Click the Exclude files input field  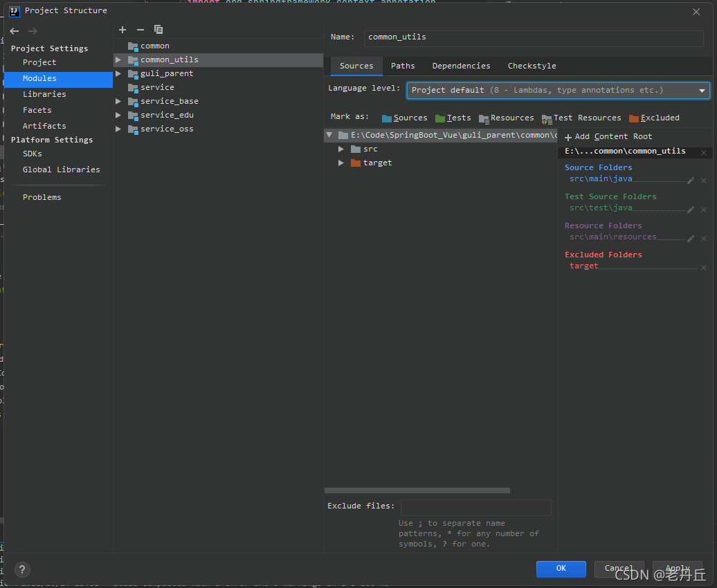coord(476,508)
